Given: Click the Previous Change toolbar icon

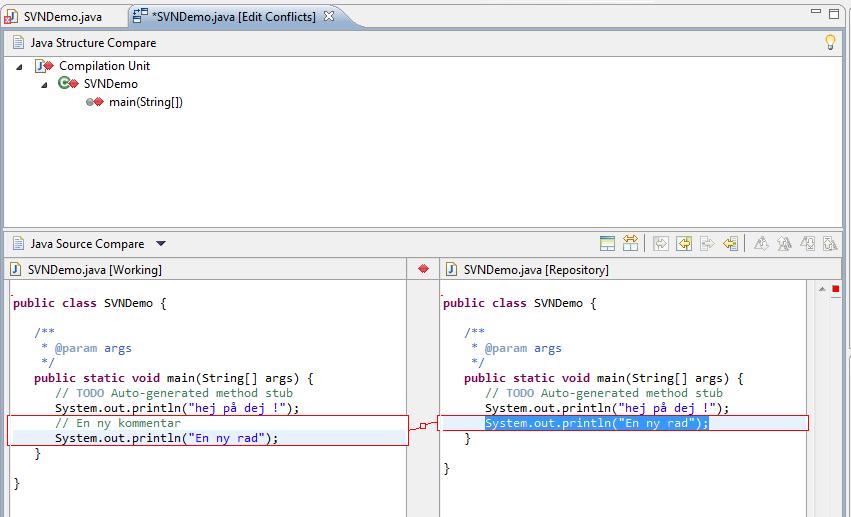Looking at the screenshot, I should (830, 244).
